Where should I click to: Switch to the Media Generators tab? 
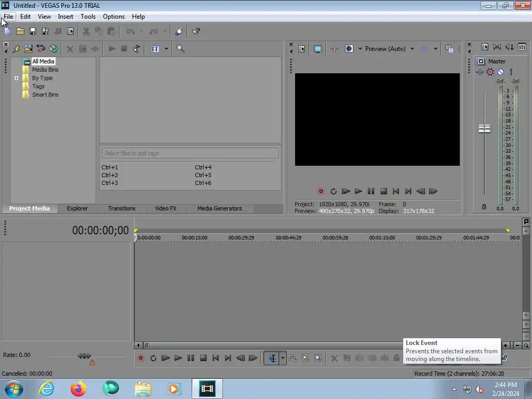[x=220, y=208]
